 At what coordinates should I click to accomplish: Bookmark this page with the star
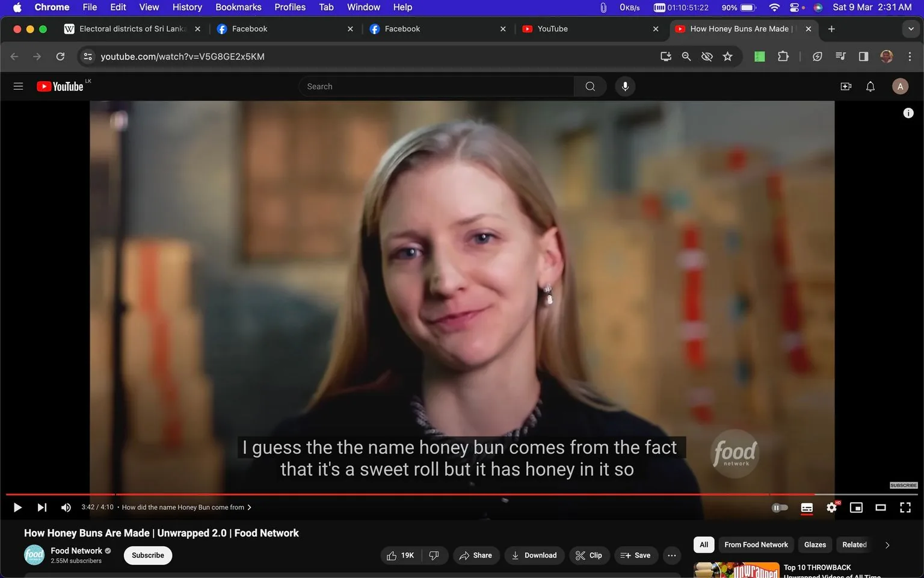[x=727, y=56]
